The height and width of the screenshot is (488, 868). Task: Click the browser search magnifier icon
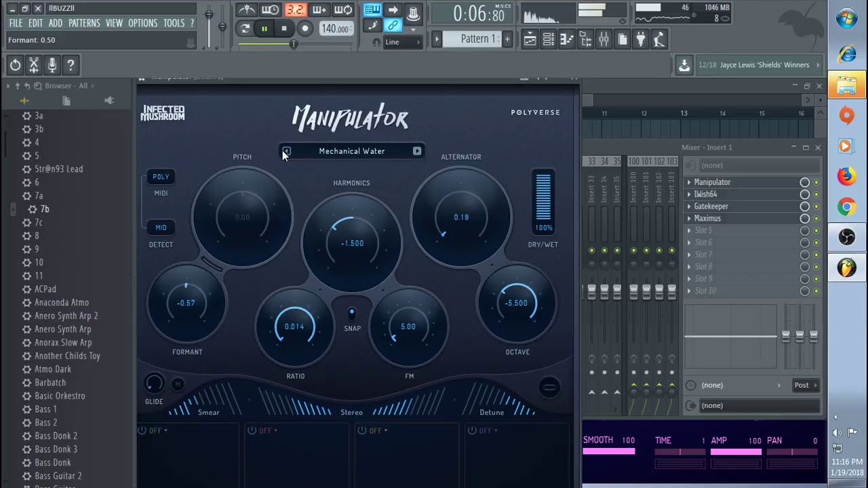pyautogui.click(x=39, y=85)
